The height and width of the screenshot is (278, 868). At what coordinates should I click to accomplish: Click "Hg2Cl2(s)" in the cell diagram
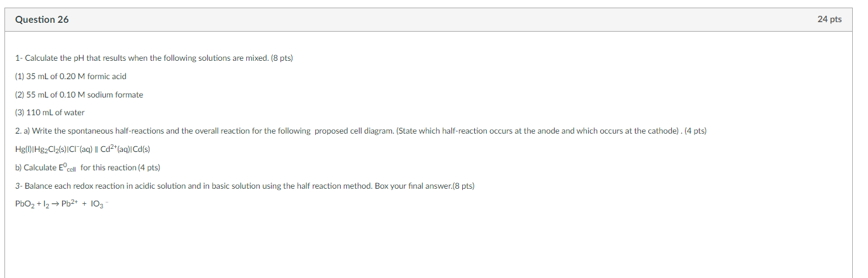point(49,149)
